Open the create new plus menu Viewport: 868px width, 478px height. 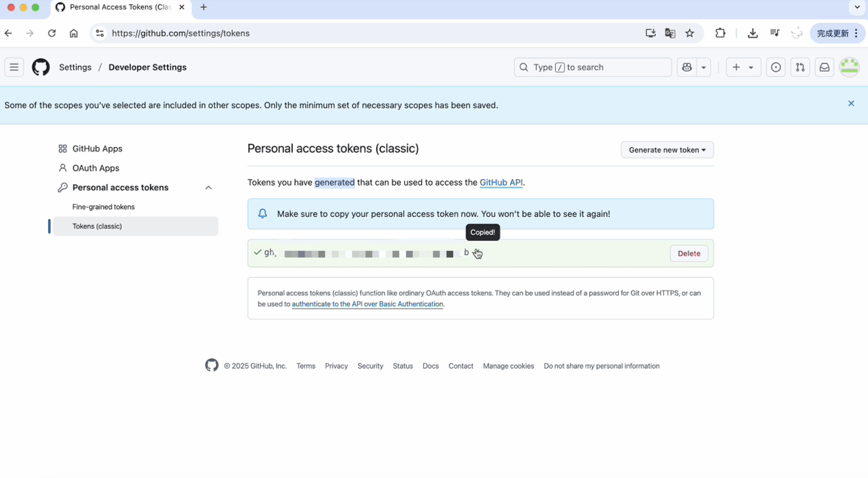pyautogui.click(x=743, y=67)
